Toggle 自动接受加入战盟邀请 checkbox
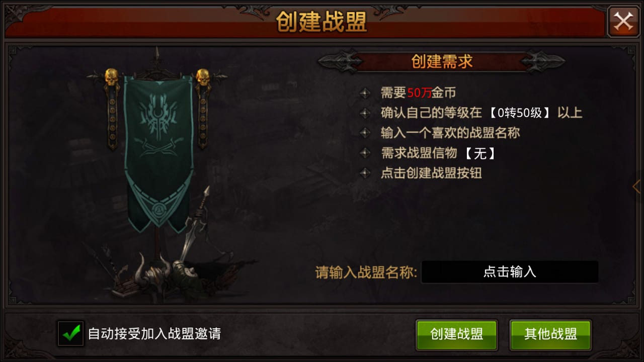 [70, 333]
